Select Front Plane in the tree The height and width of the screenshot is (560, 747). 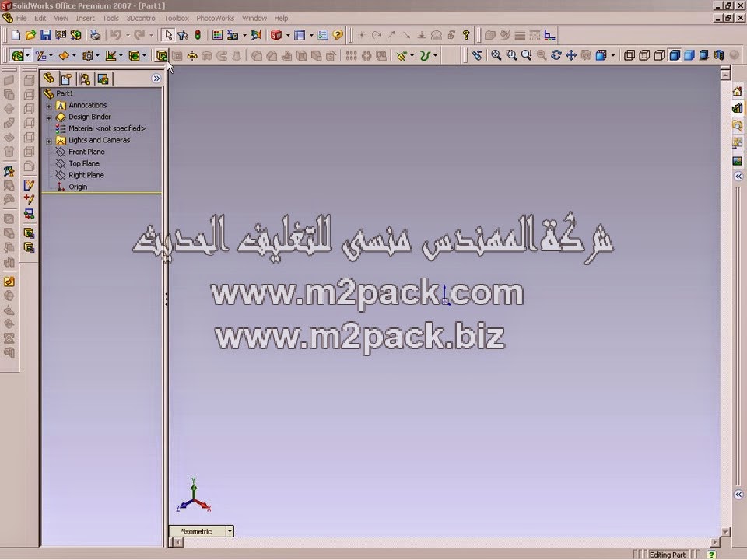pyautogui.click(x=86, y=152)
